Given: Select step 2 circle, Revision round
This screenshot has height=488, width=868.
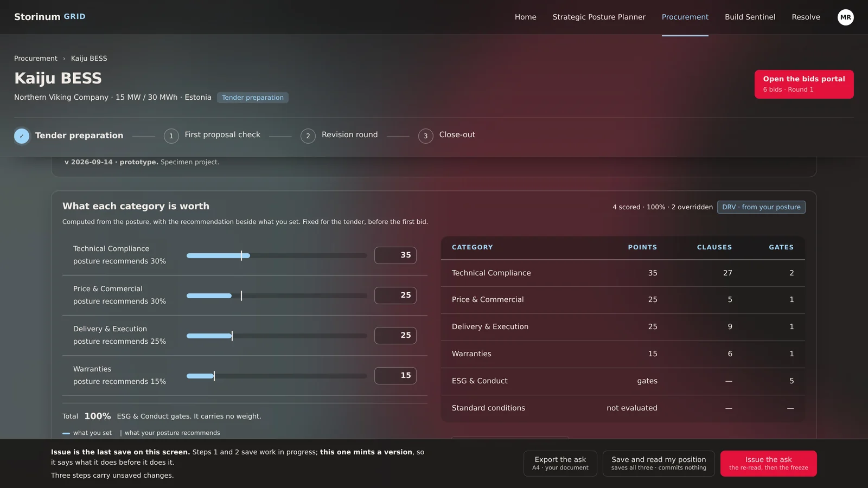Looking at the screenshot, I should click(308, 136).
